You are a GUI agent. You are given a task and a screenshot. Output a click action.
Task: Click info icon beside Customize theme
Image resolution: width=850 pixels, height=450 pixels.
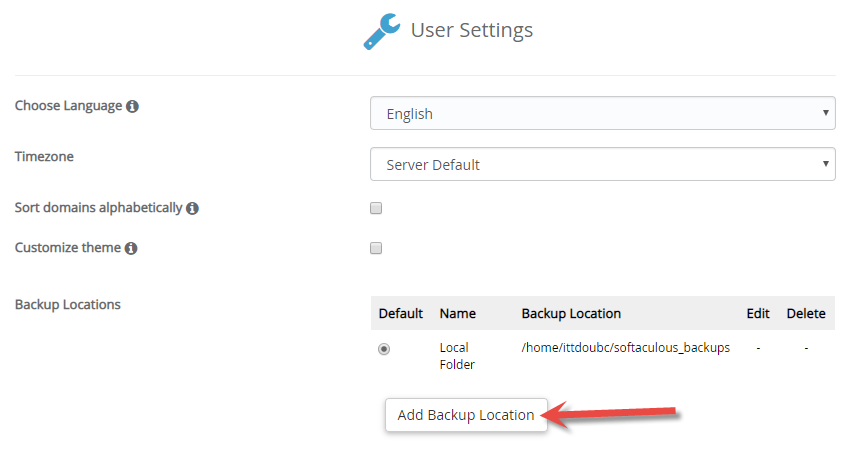coord(131,248)
